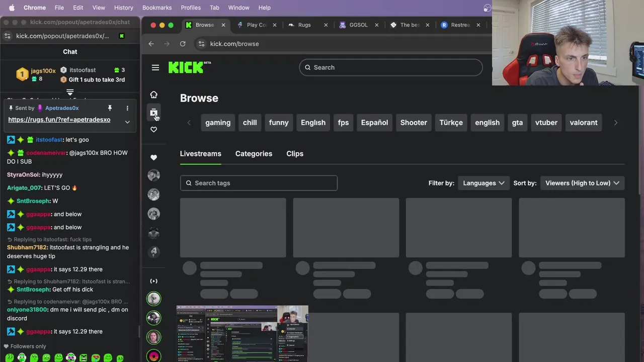Open site info icon in chat popout address bar
The image size is (644, 362).
click(x=7, y=36)
